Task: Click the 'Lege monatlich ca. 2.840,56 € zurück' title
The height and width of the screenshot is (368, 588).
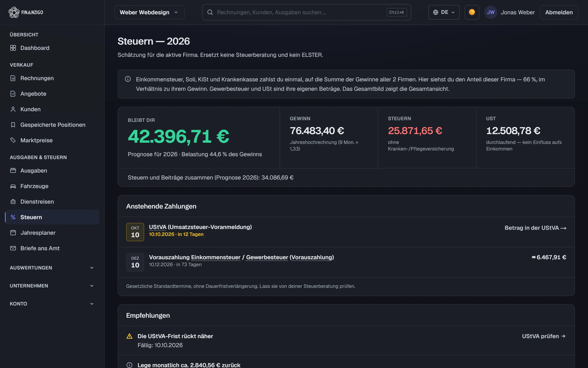Action: coord(189,365)
